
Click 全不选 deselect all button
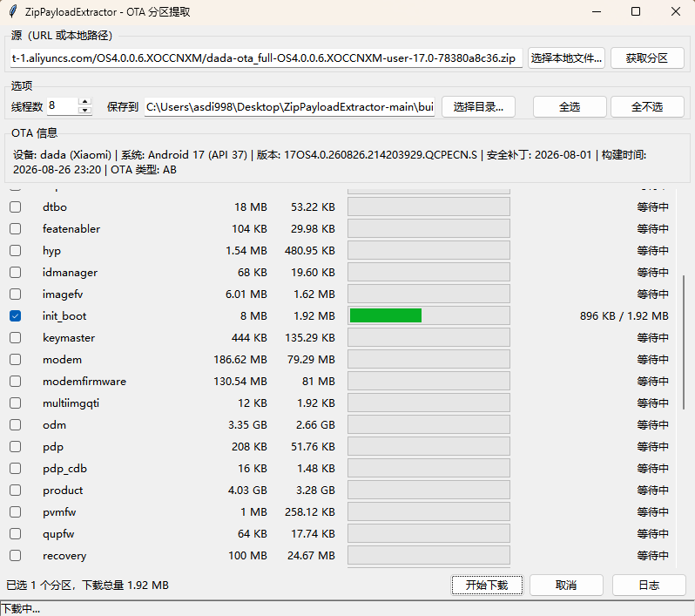click(x=647, y=107)
